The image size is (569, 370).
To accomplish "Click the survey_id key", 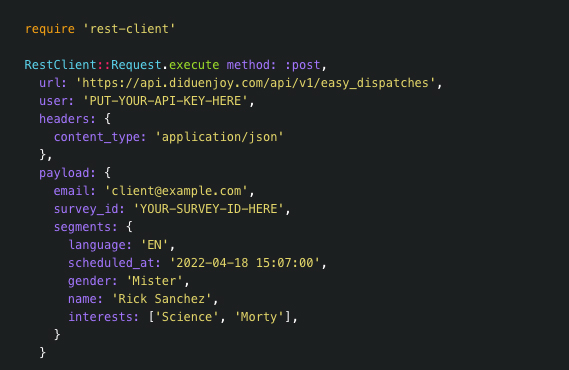I will click(x=89, y=209).
